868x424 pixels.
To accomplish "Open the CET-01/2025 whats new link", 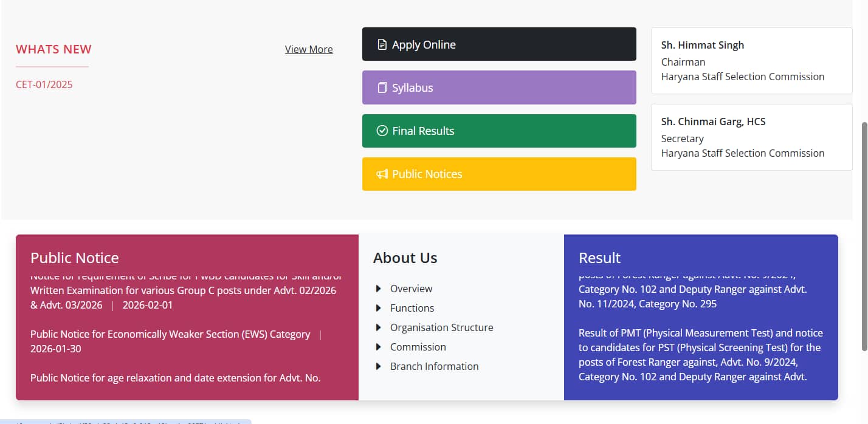I will click(x=44, y=84).
